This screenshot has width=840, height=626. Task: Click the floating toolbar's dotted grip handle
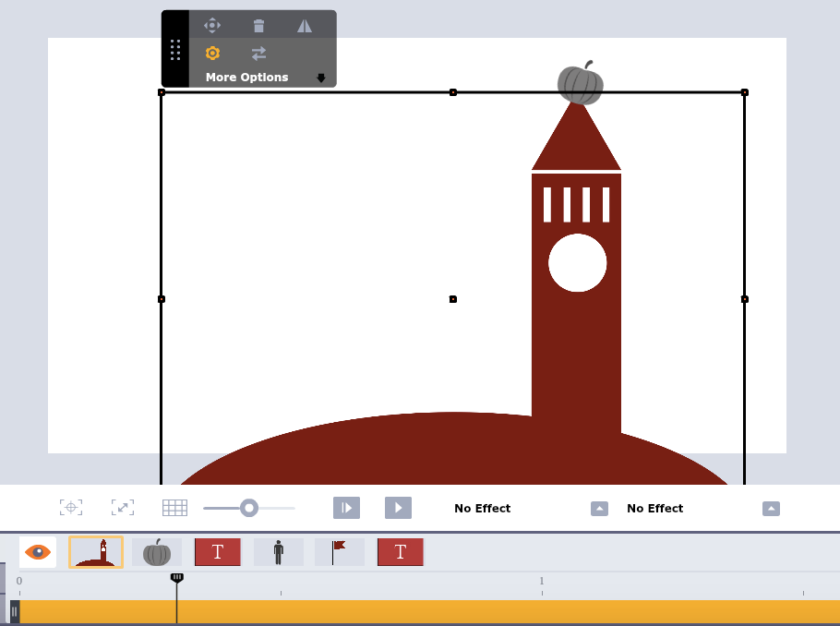point(175,50)
